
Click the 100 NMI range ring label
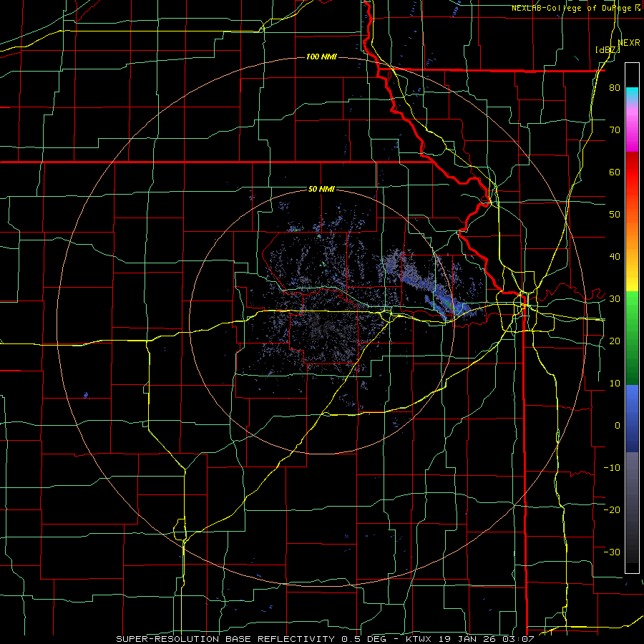click(321, 57)
